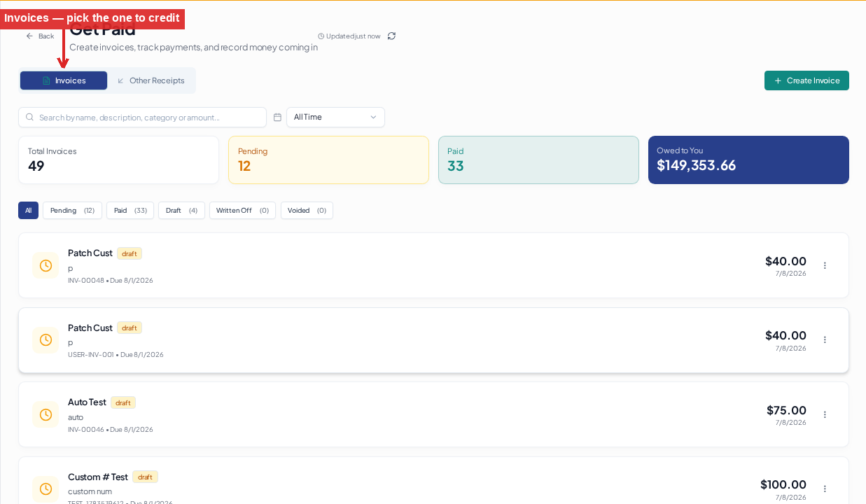866x504 pixels.
Task: Open the Custom # Test invoice name
Action: 98,477
